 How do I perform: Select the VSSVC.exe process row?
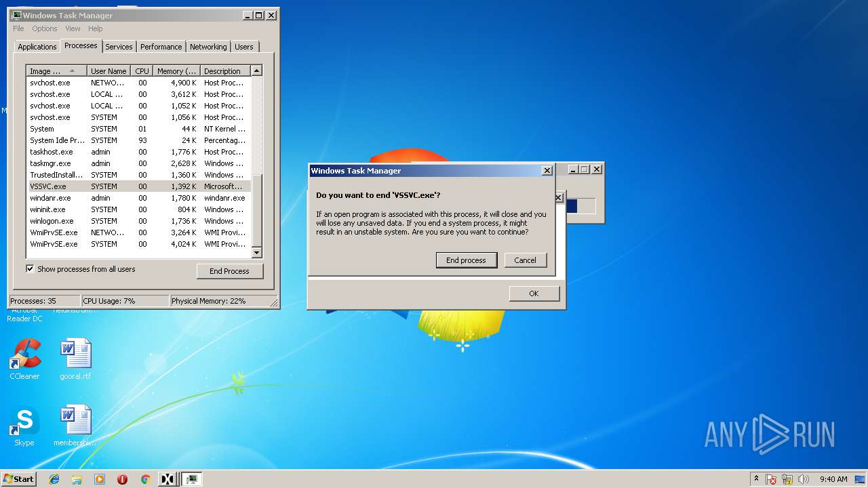pyautogui.click(x=138, y=186)
